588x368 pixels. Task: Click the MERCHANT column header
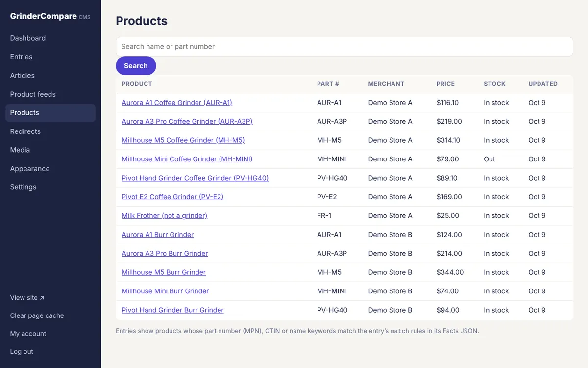click(386, 84)
